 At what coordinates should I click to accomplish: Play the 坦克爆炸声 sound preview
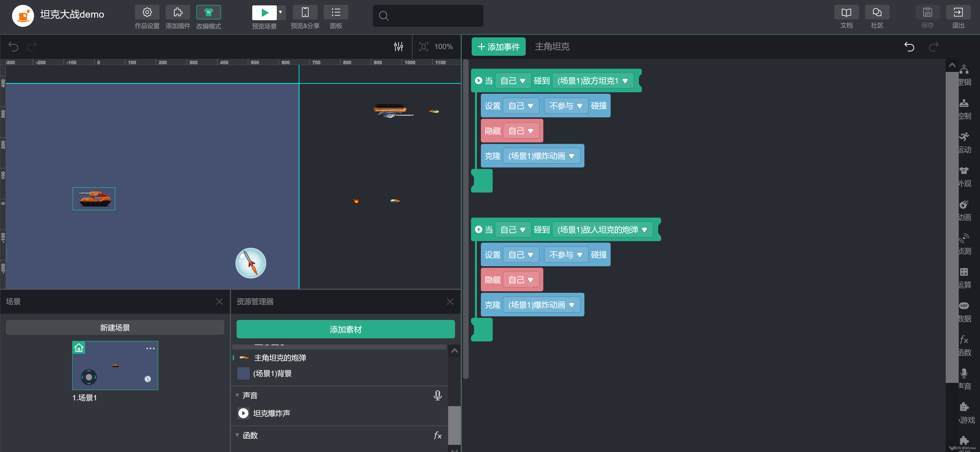[x=243, y=413]
